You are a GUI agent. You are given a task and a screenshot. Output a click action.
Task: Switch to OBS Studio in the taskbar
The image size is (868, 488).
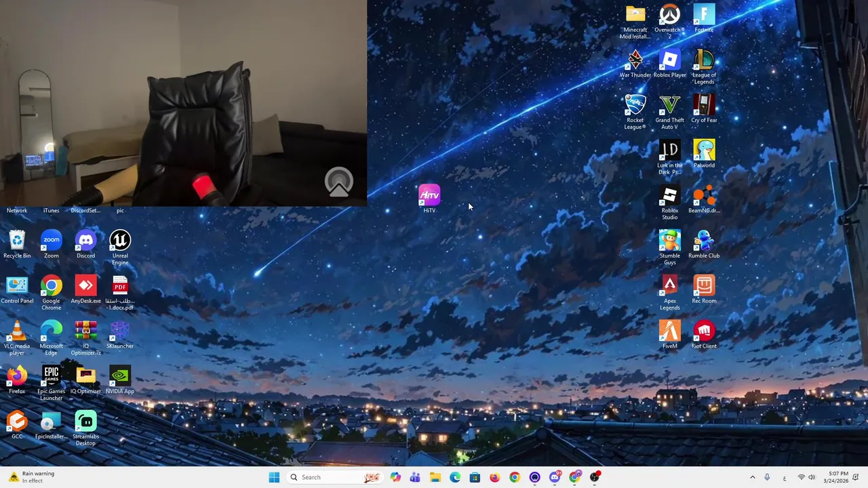[595, 477]
